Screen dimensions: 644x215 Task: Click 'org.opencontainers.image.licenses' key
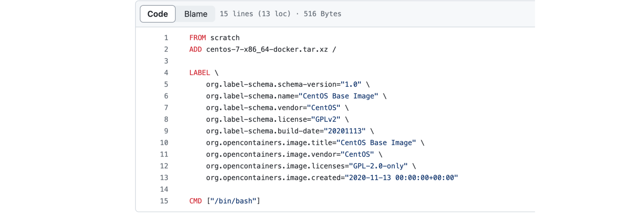[275, 166]
